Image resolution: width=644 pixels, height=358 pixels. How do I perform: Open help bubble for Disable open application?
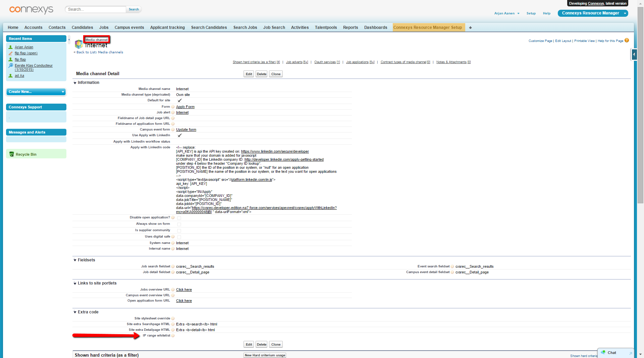pyautogui.click(x=173, y=218)
